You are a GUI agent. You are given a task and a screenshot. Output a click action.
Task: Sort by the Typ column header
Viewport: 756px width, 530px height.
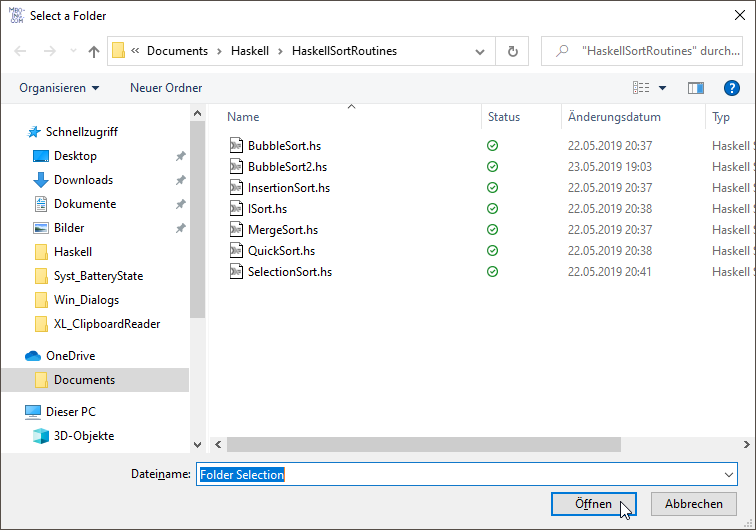721,117
